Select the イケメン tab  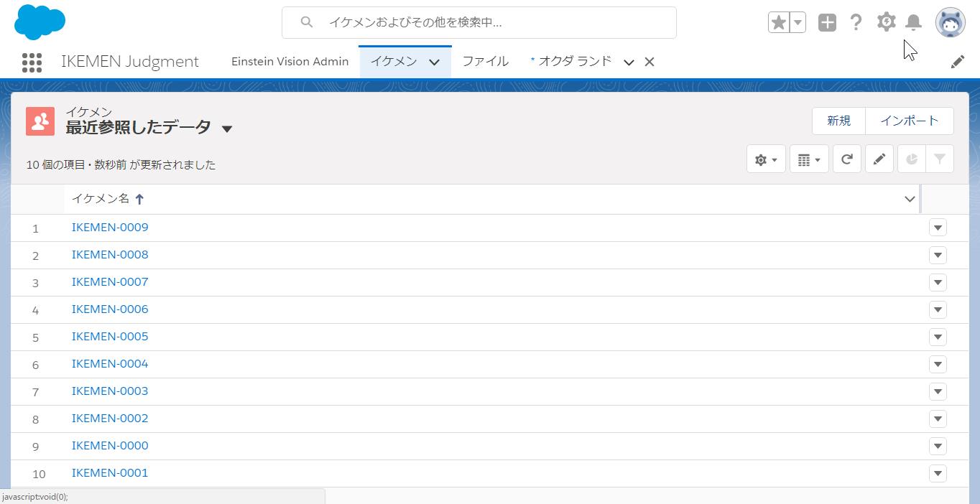click(394, 62)
